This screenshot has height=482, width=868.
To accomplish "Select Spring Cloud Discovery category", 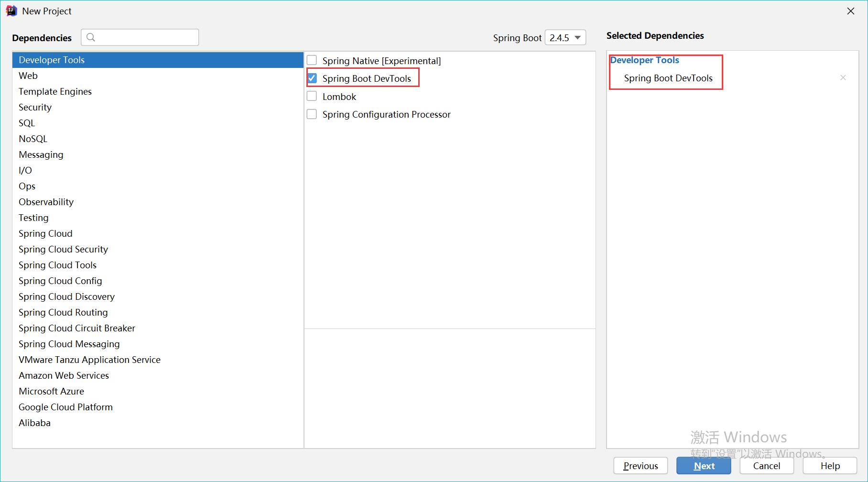I will click(158, 296).
